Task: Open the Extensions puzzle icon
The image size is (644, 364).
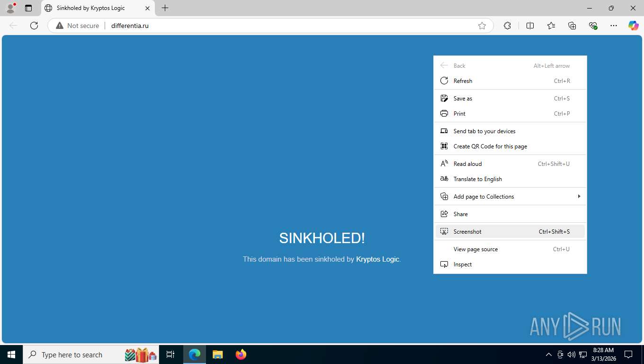Action: point(507,26)
